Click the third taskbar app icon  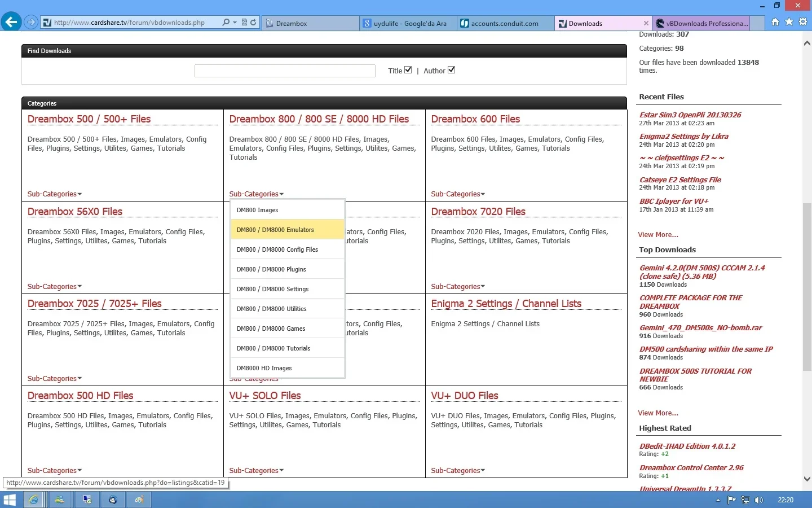87,500
